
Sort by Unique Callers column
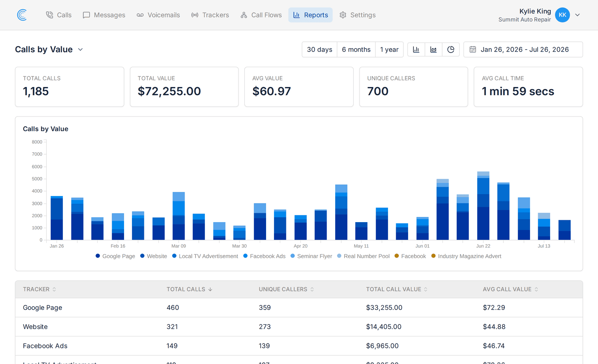pyautogui.click(x=286, y=289)
